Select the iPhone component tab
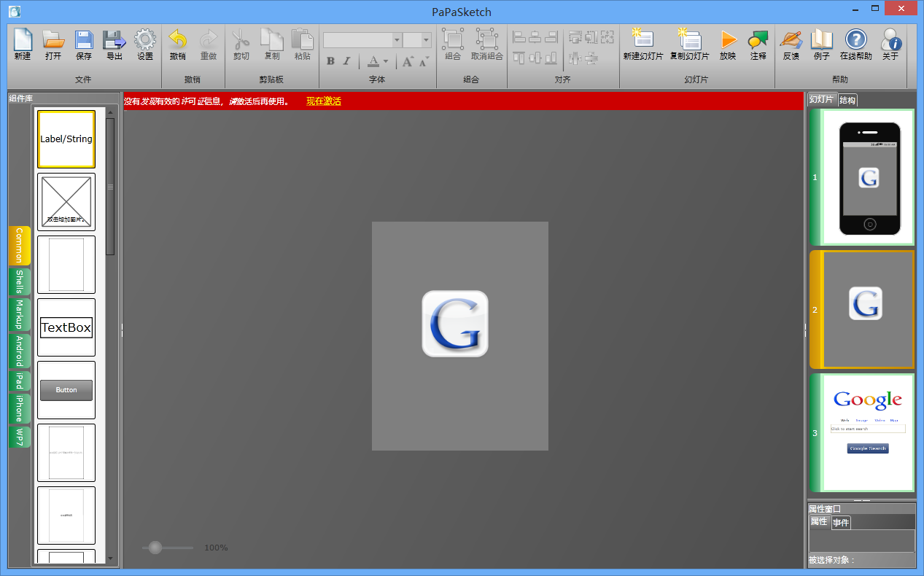The width and height of the screenshot is (924, 576). tap(20, 409)
